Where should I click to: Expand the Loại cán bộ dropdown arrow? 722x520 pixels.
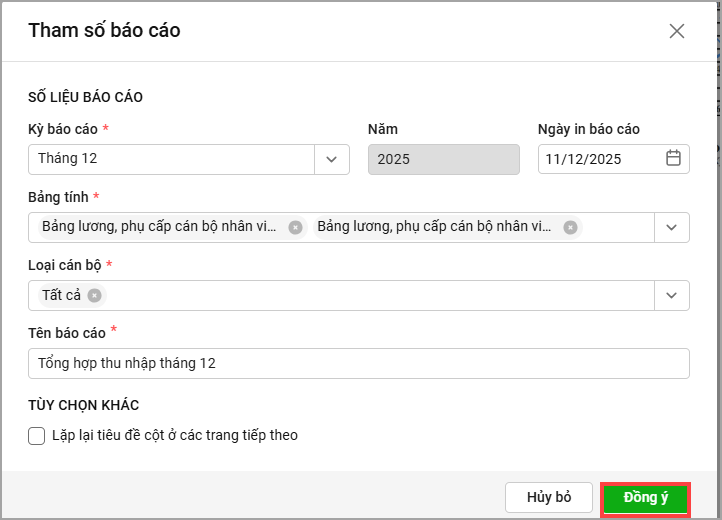tap(672, 295)
